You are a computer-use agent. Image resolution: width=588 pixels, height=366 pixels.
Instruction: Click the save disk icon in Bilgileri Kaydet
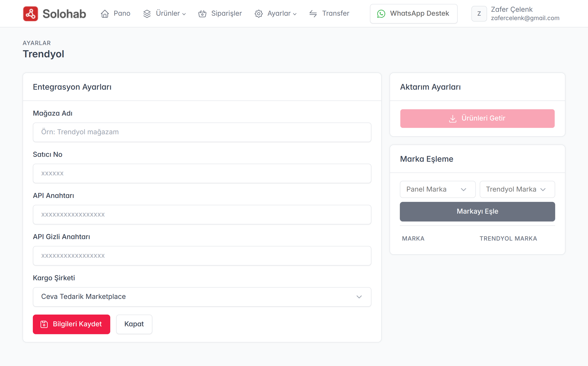tap(44, 324)
